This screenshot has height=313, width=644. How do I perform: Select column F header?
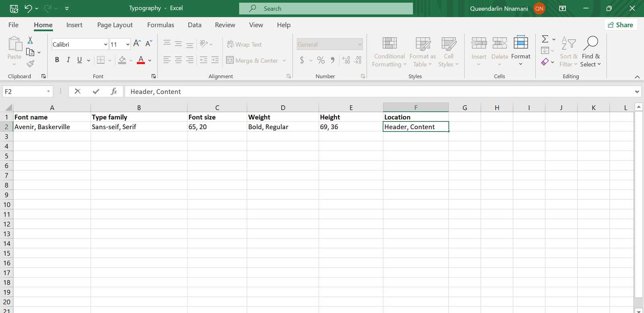click(416, 107)
